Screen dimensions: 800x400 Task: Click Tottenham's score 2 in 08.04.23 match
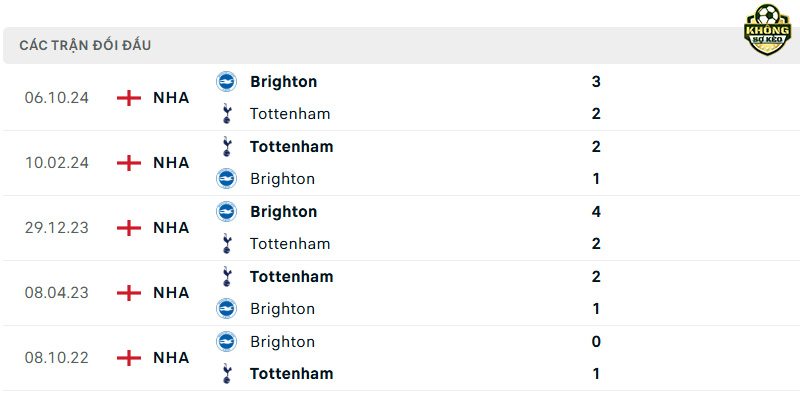tap(596, 277)
